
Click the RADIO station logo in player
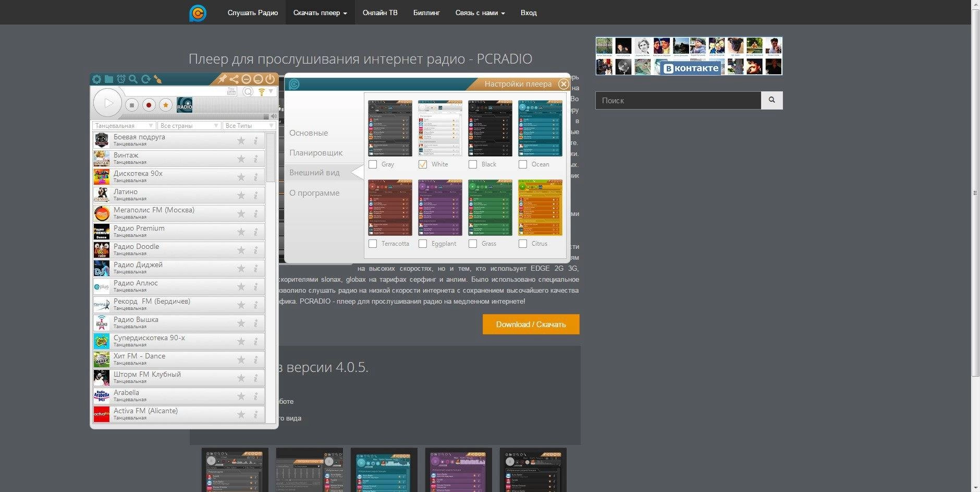(185, 104)
